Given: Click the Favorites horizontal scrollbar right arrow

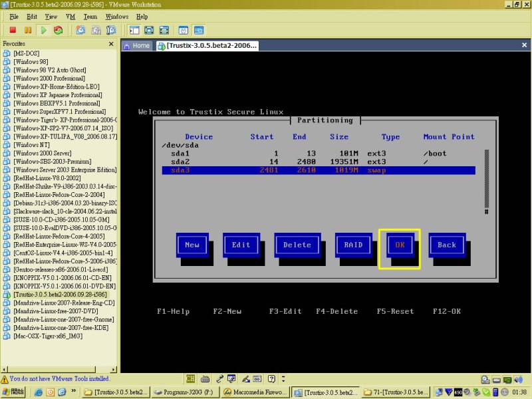Looking at the screenshot, I should point(114,369).
